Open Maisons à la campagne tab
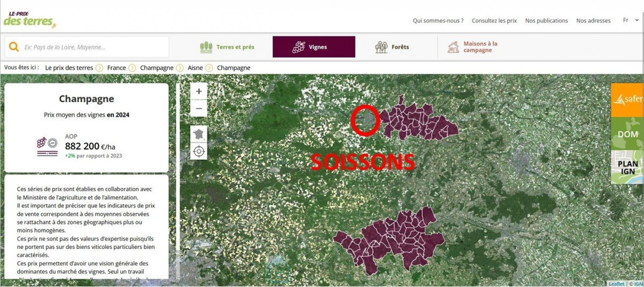The height and width of the screenshot is (287, 644). (x=473, y=47)
